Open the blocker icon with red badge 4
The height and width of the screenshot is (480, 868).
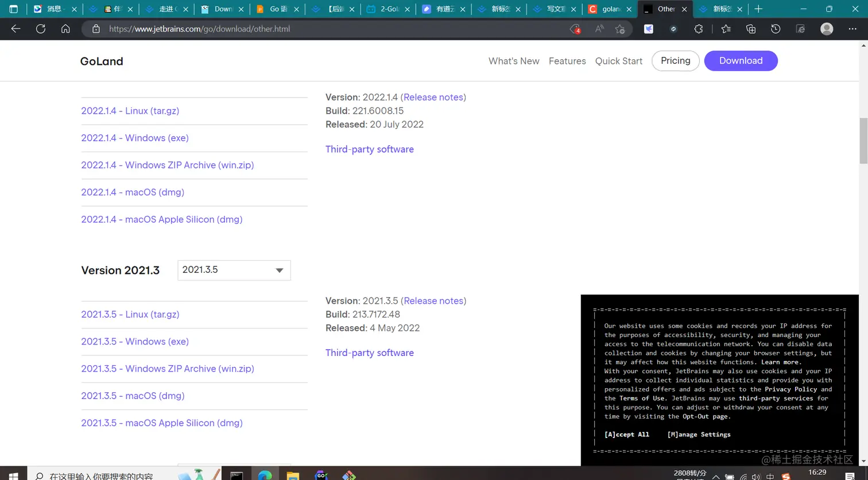pyautogui.click(x=575, y=29)
